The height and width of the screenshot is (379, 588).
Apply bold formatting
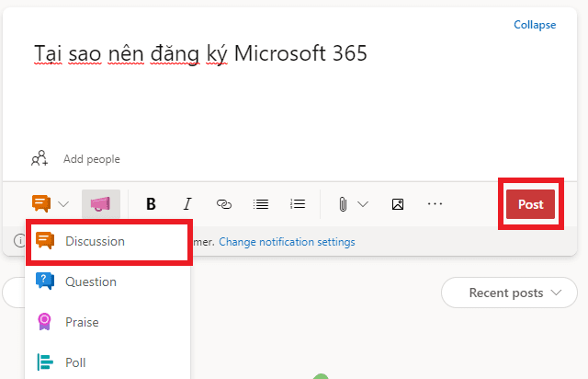[151, 204]
